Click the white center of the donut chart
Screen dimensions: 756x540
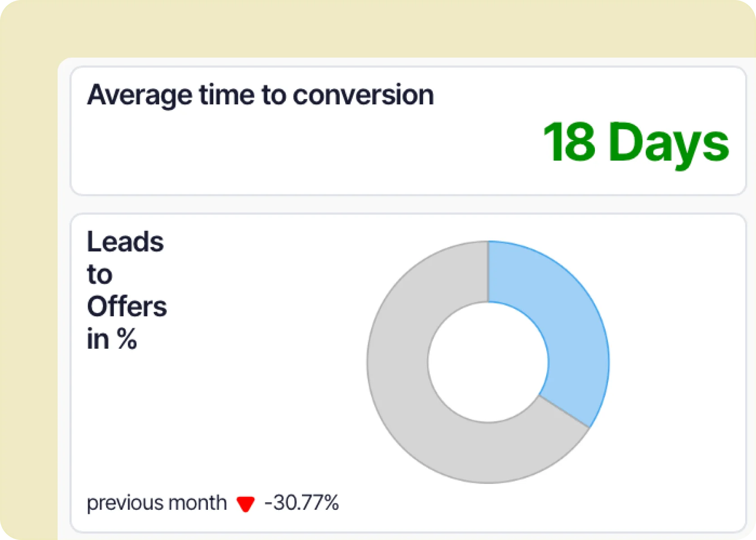(x=488, y=362)
